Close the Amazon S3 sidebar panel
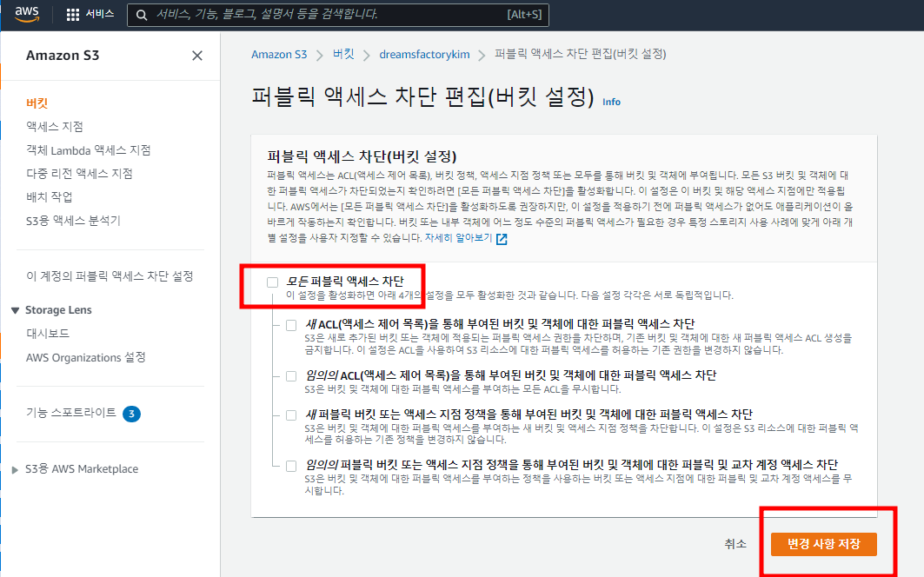 [197, 56]
